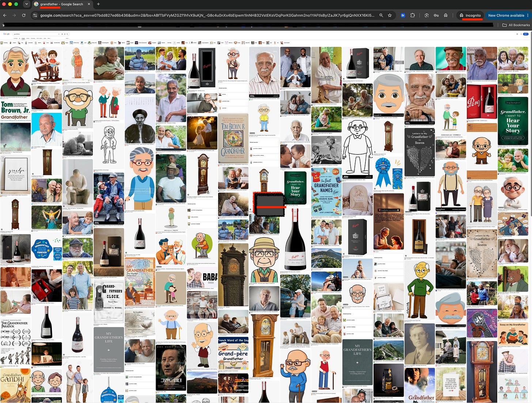Click the Google logo on the page
Screen dimensions: 532x403
pos(6,34)
